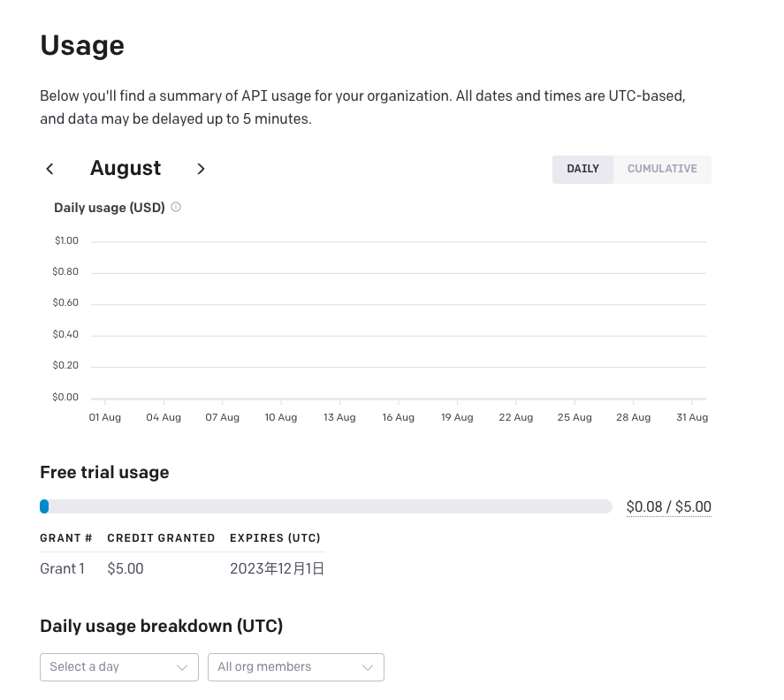Viewport: 784px width, 700px height.
Task: Click chevron arrow in Select a day box
Action: pyautogui.click(x=183, y=667)
